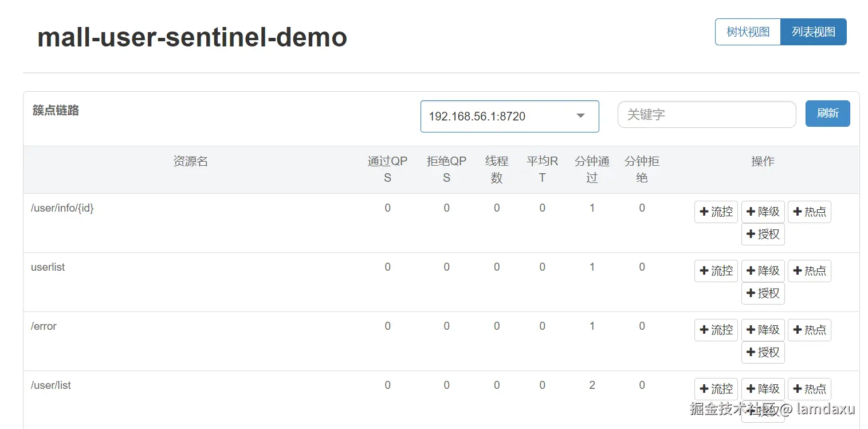Add degrade rule for /user/list
This screenshot has height=429, width=868.
[x=763, y=389]
